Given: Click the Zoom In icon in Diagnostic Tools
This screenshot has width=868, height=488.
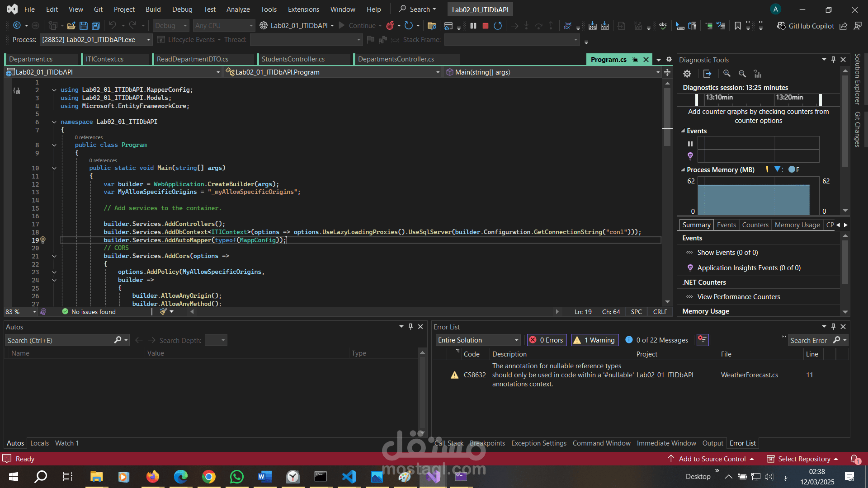Looking at the screenshot, I should pos(727,74).
